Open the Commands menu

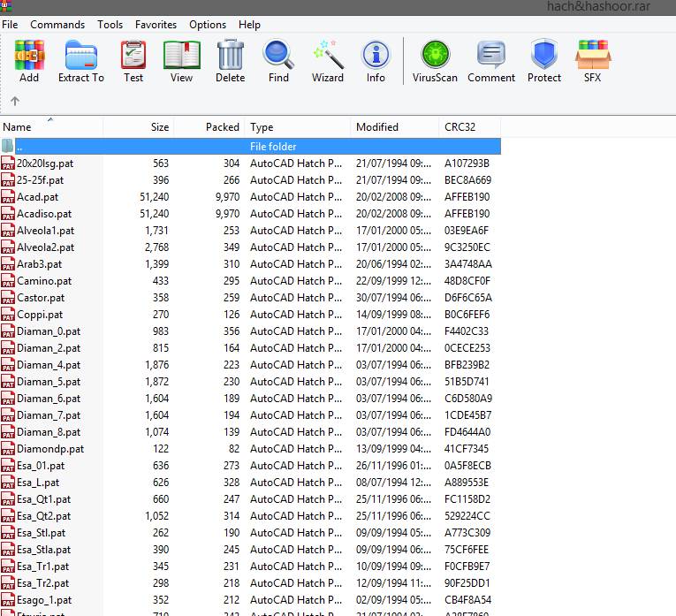[57, 25]
